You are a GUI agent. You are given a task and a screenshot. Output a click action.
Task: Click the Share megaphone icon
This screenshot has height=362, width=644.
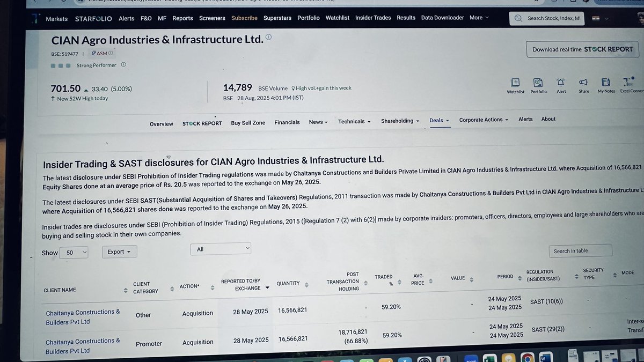[x=583, y=83]
